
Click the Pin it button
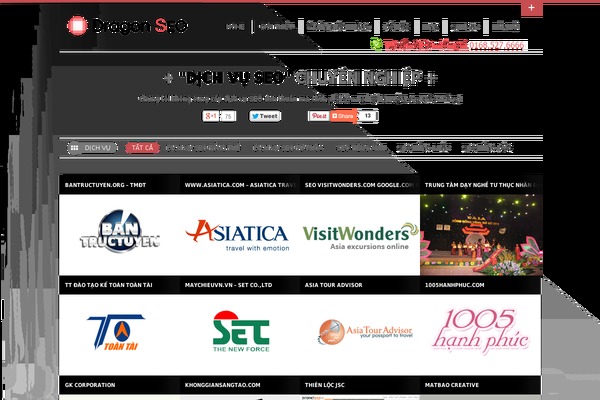[x=319, y=116]
